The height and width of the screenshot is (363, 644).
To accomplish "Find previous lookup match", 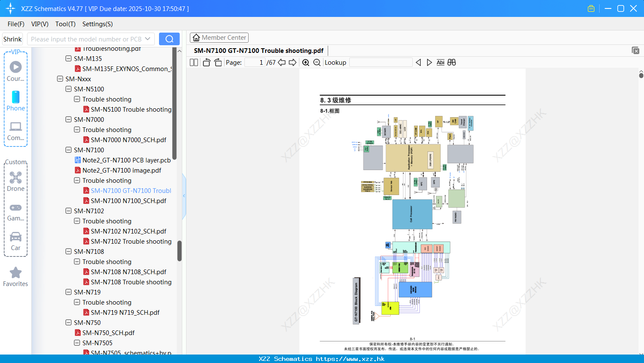I will pos(418,63).
